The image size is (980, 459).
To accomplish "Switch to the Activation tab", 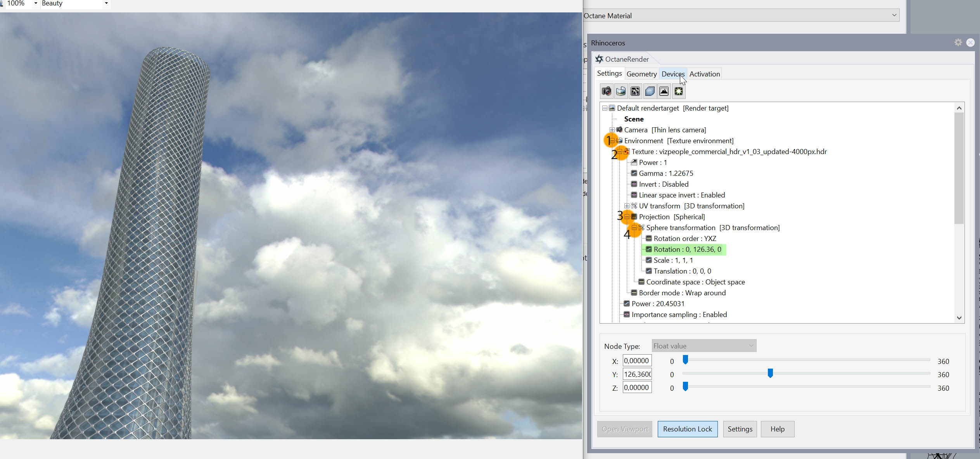I will click(x=704, y=74).
